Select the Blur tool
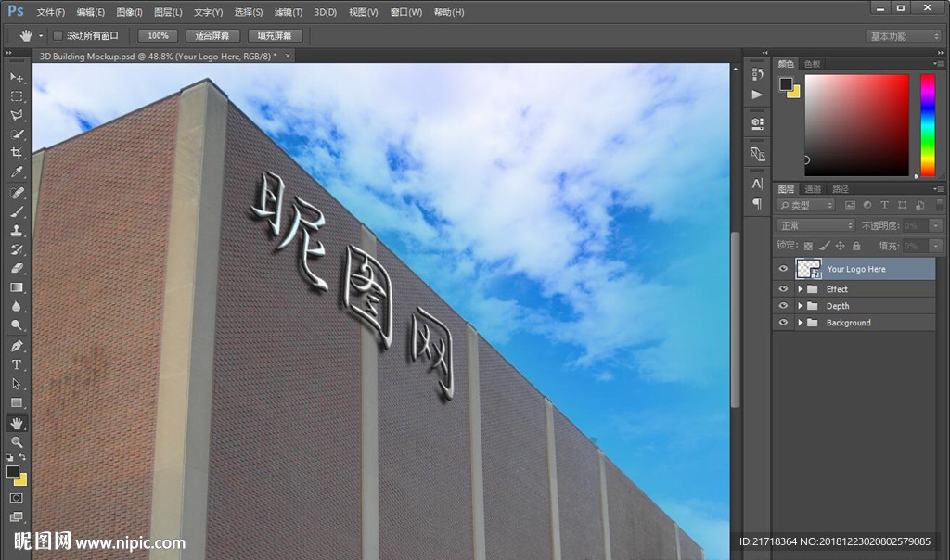Viewport: 950px width, 560px height. click(x=17, y=306)
